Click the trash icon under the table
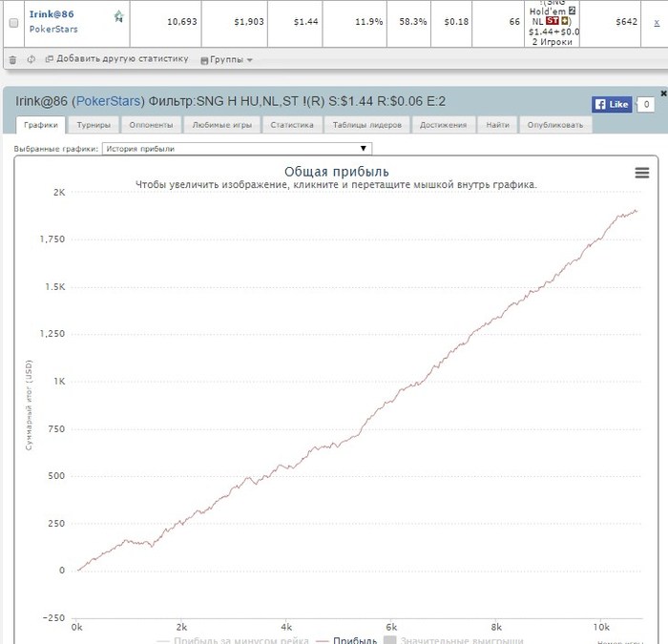Image resolution: width=668 pixels, height=644 pixels. coord(12,59)
